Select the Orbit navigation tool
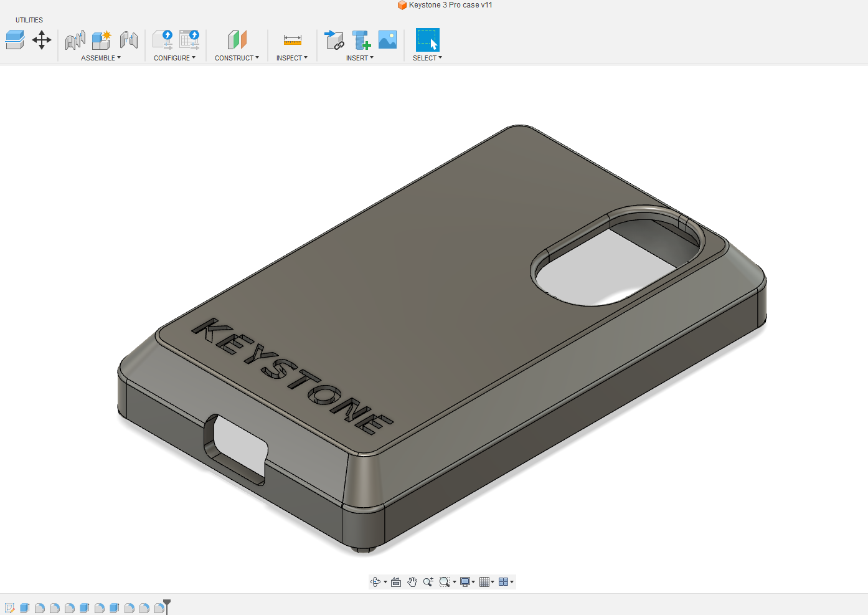The width and height of the screenshot is (868, 615). click(375, 582)
